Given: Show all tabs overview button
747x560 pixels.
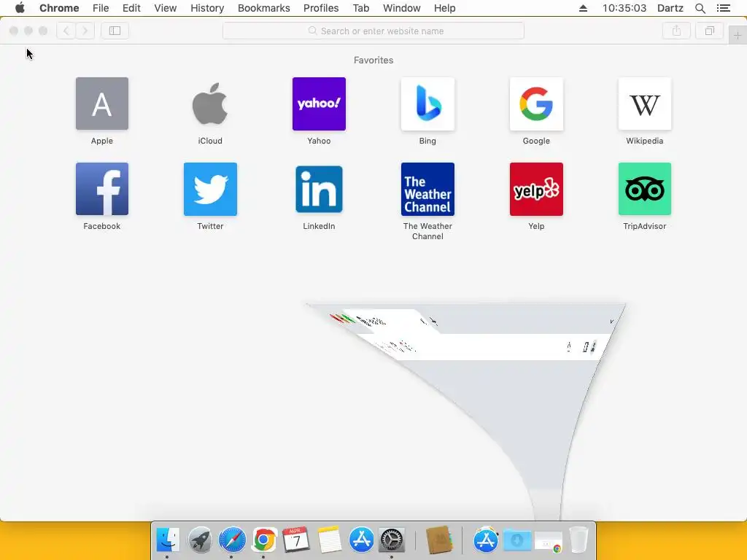Looking at the screenshot, I should click(709, 31).
